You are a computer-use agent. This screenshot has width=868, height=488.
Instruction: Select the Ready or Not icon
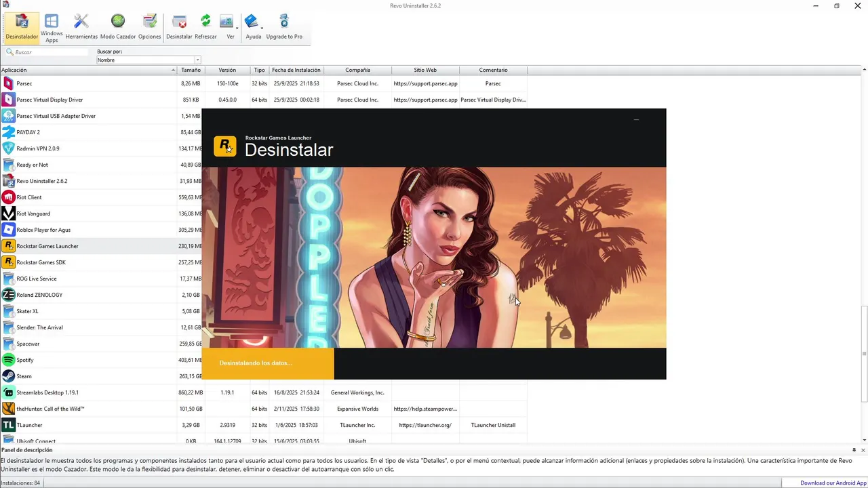click(x=8, y=165)
